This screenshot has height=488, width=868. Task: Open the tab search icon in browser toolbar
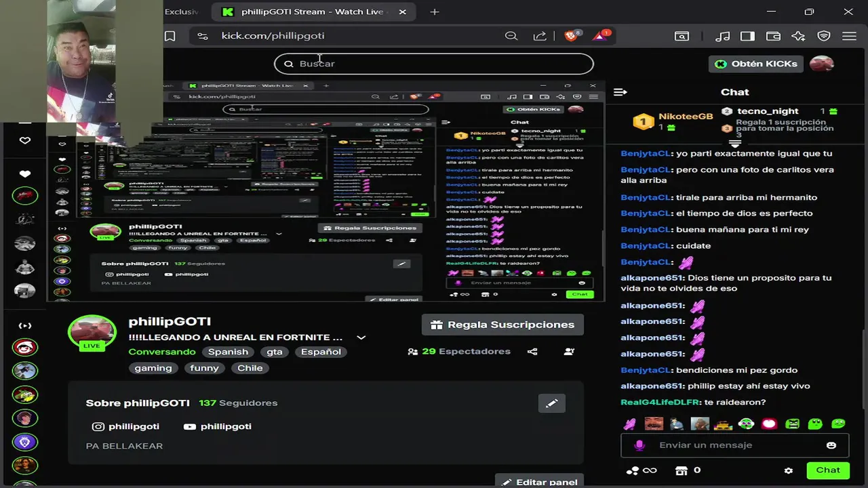(x=682, y=36)
